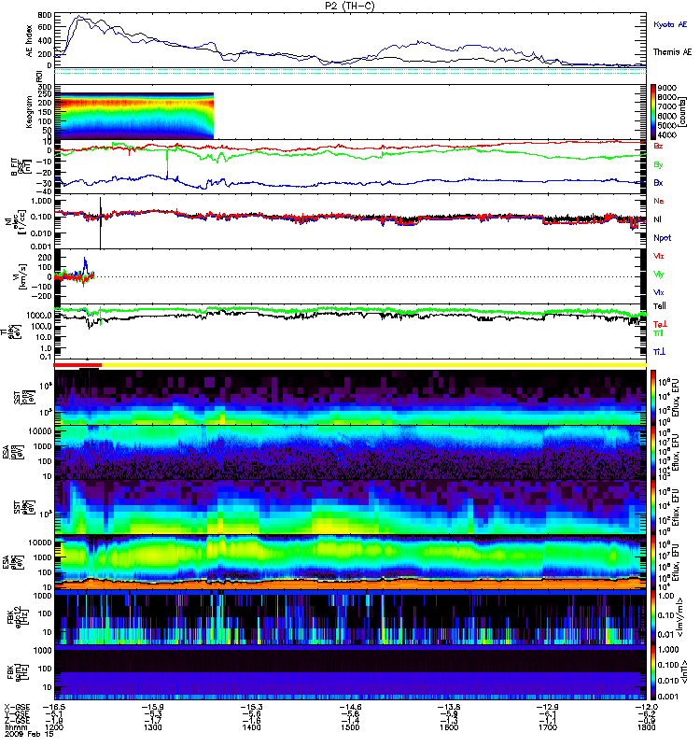
Task: Click the AE Index y-axis label
Action: 29,41
